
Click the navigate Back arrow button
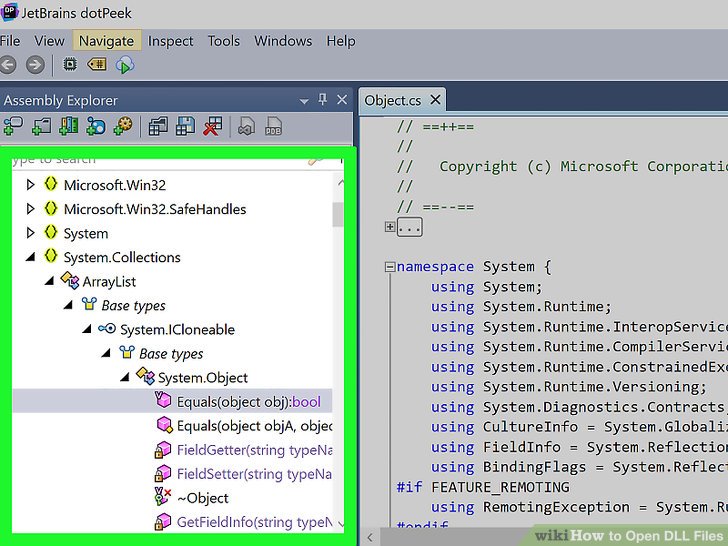(7, 65)
